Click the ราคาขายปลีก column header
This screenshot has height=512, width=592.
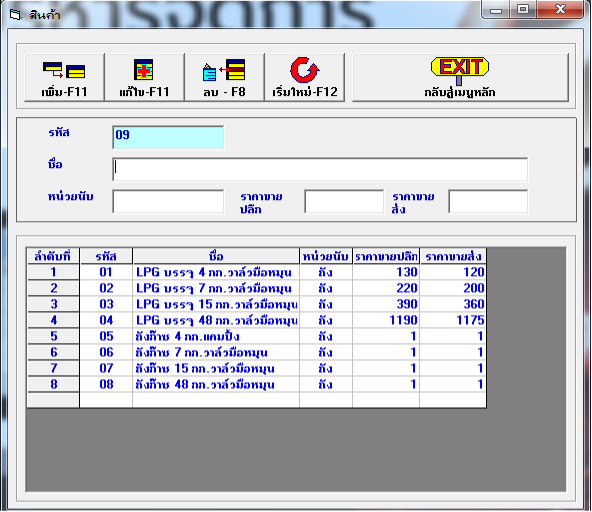386,256
